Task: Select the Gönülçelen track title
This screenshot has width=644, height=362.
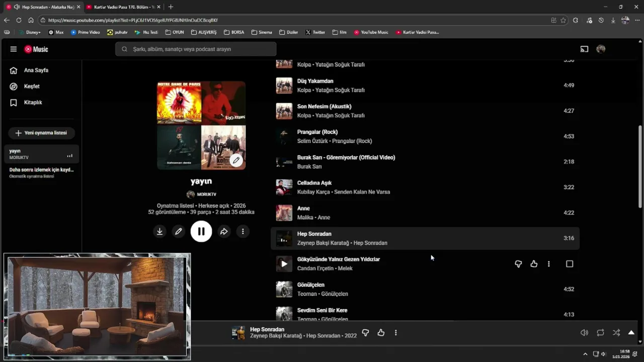Action: (311, 285)
